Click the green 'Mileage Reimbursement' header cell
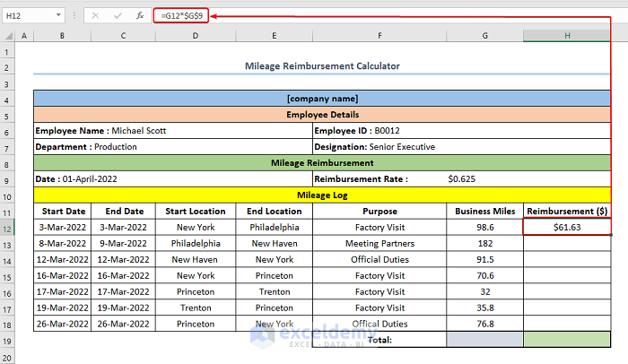Screen dimensions: 628x364 coord(322,163)
